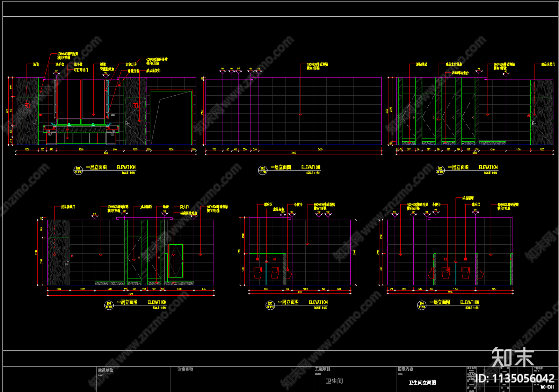This screenshot has width=559, height=392.
Task: Select the 5450 dimension in E02
Action: tap(320, 149)
